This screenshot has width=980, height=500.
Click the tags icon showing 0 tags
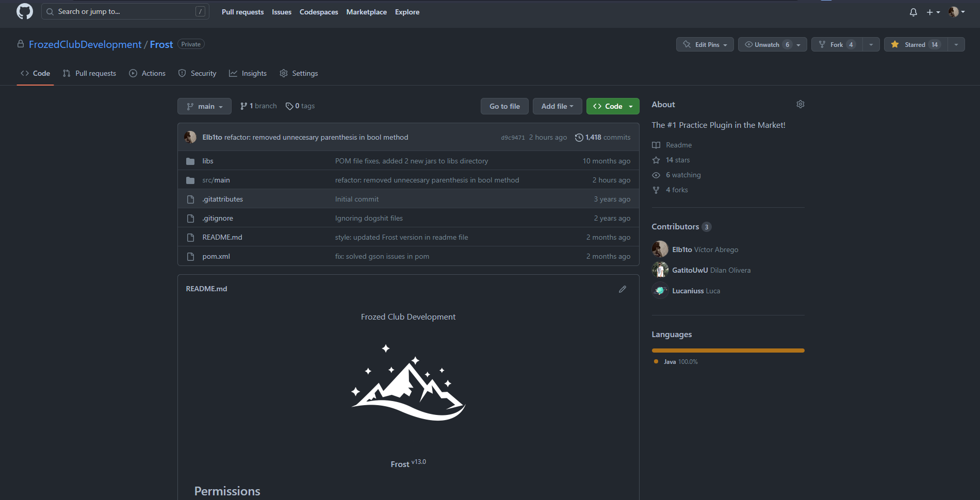[289, 106]
